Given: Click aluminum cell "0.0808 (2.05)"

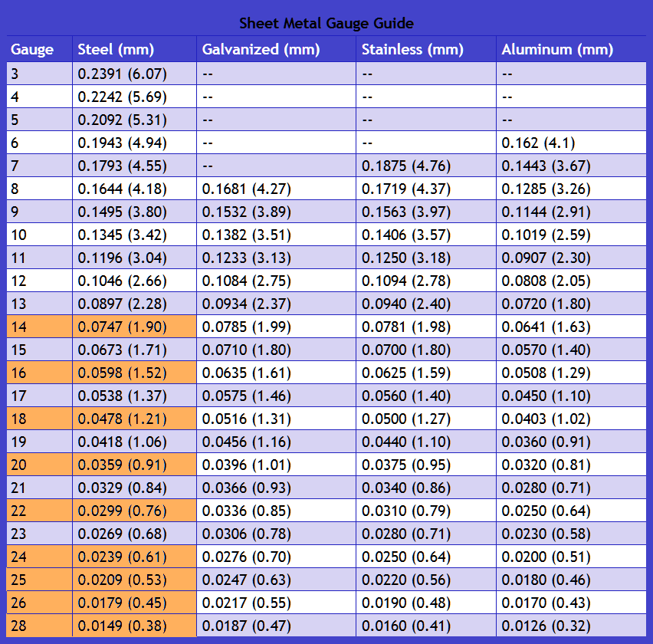Looking at the screenshot, I should click(571, 281).
